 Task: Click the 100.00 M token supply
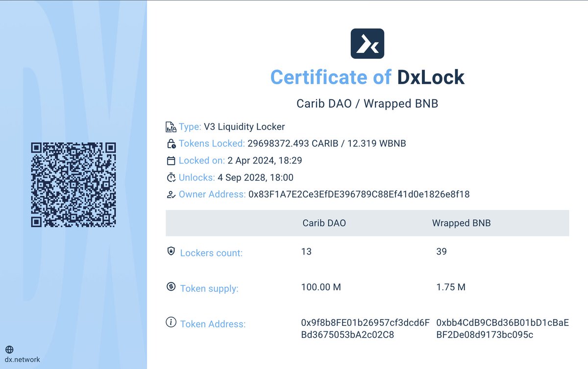[321, 287]
